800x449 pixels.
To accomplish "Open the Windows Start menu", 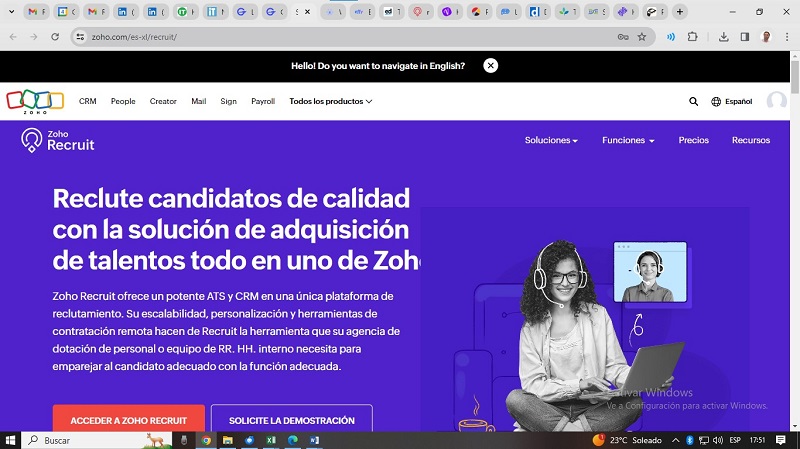I will (x=10, y=440).
